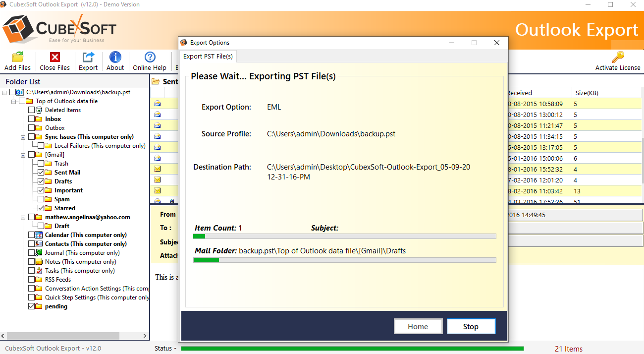Click the Received column header
Viewport: 644px width, 354px height.
click(538, 93)
